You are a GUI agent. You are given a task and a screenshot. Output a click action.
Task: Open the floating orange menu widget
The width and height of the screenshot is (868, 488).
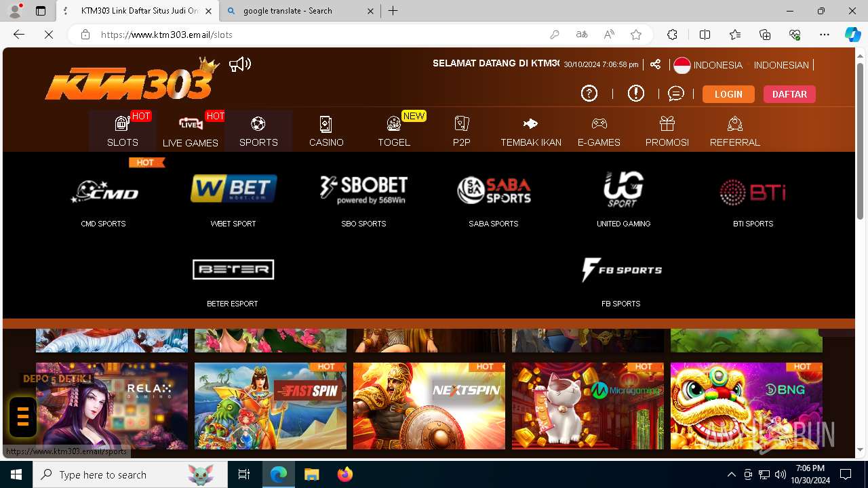pyautogui.click(x=23, y=417)
